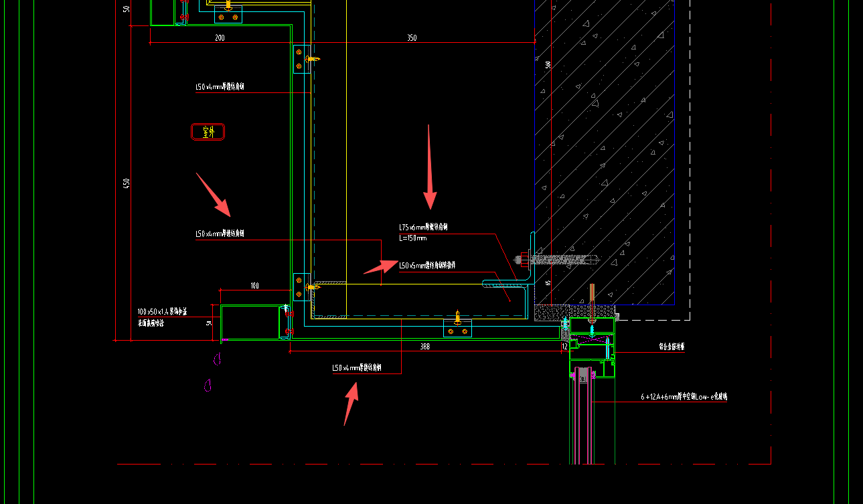Select the 200 dimension value
863x504 pixels.
tap(220, 38)
